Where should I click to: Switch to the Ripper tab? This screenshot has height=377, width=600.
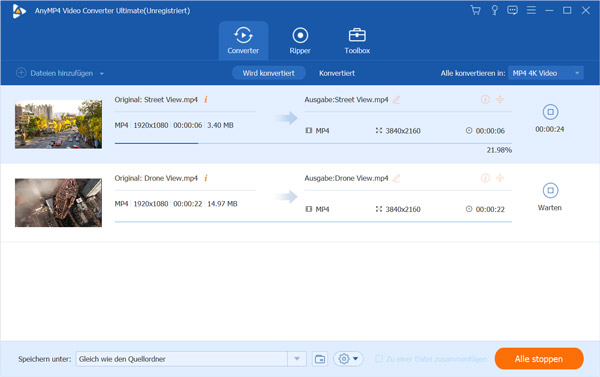click(x=300, y=41)
